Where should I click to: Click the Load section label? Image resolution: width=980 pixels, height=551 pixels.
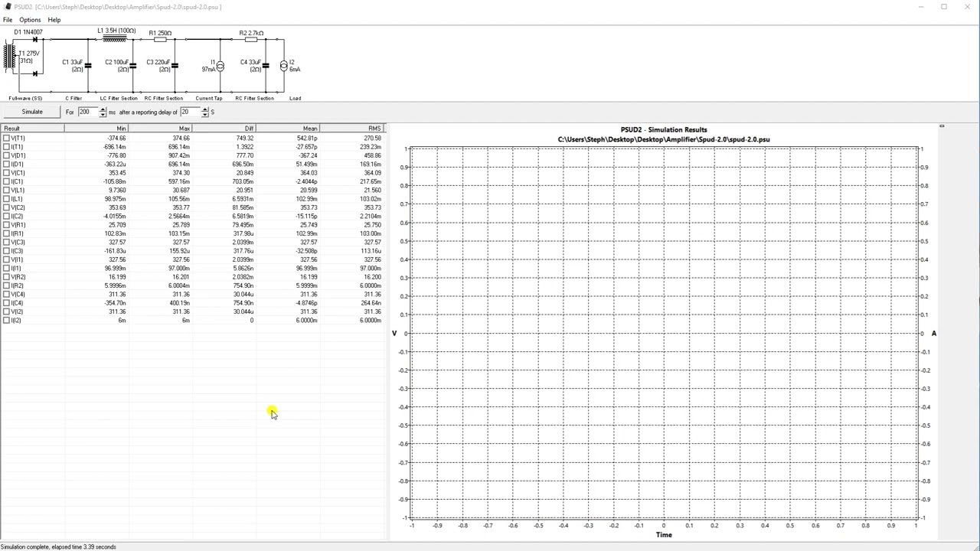point(295,98)
